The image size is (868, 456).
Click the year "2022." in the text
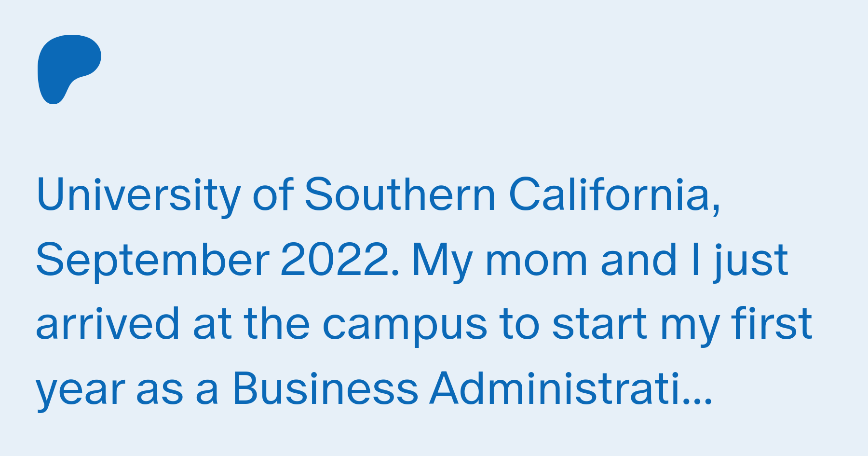click(340, 261)
